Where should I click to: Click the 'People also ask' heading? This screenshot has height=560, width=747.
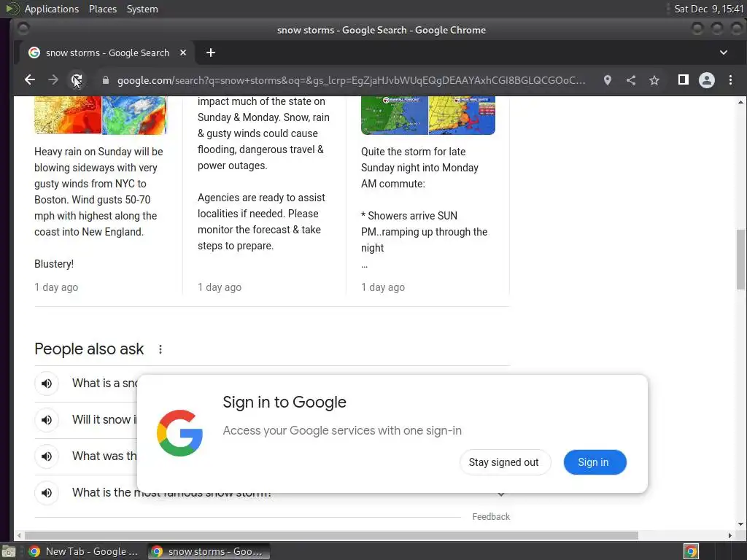(x=89, y=349)
